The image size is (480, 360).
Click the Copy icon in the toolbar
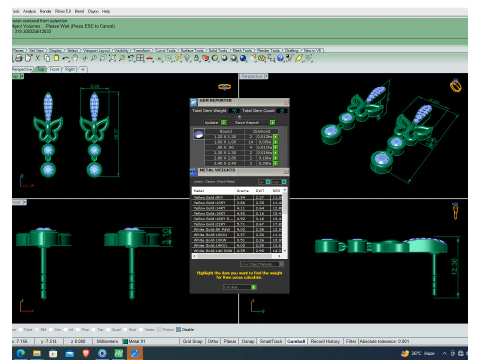(47, 58)
